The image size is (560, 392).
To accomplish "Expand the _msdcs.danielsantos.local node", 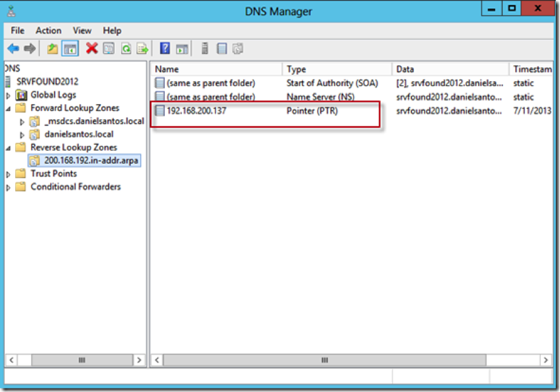I will 22,122.
